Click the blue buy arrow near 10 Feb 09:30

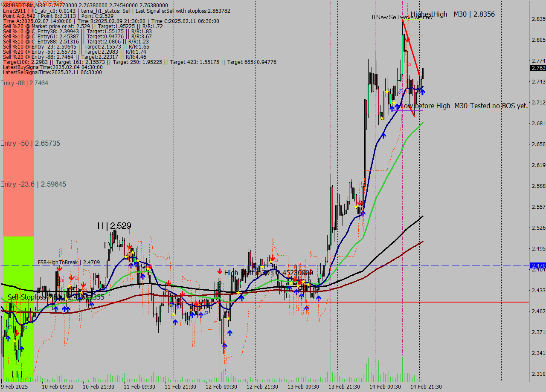(x=56, y=309)
